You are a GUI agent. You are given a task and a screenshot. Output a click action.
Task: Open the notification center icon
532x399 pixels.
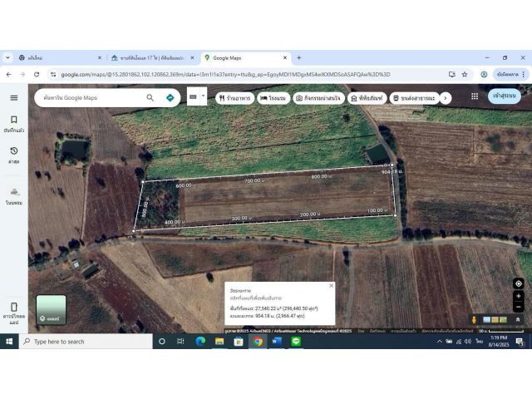click(x=520, y=342)
